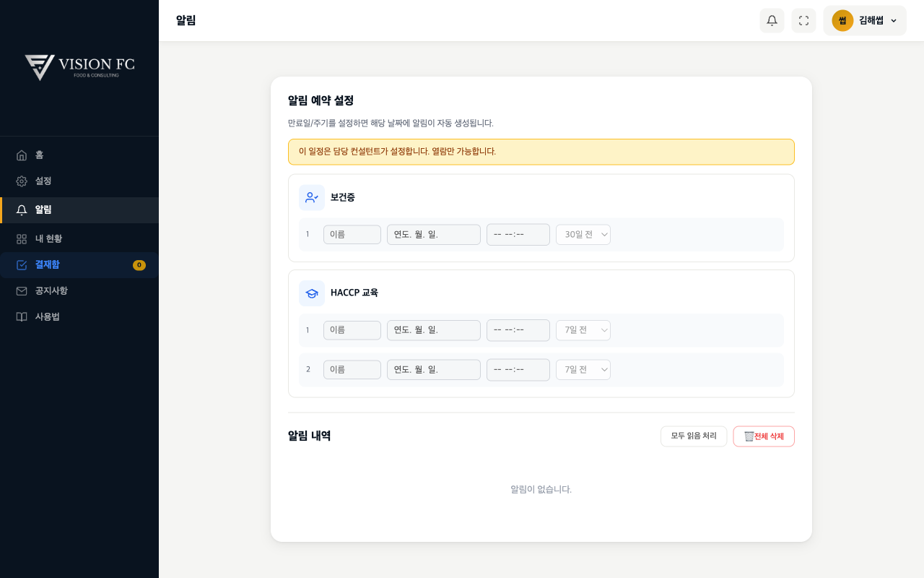
Task: Click HACCP row 1 date field
Action: (x=434, y=330)
